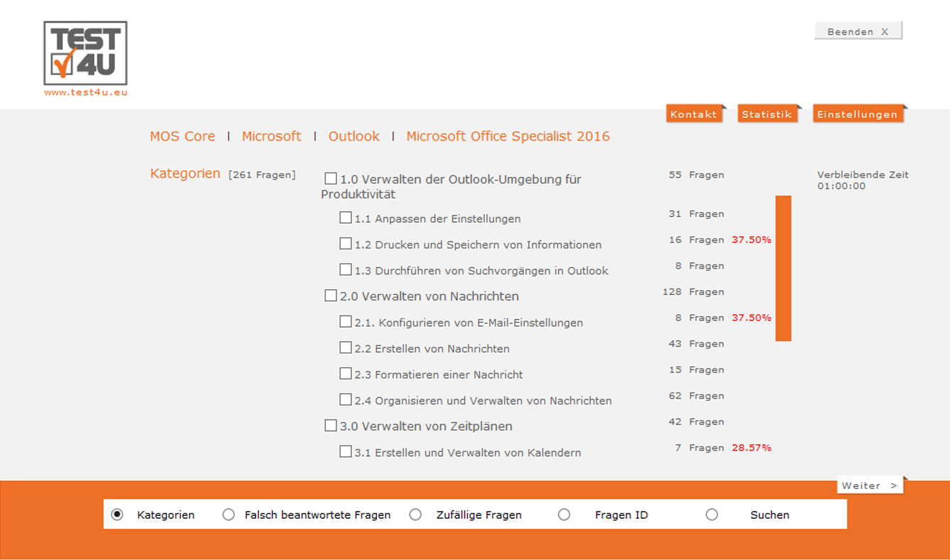Click the 31 Fragen count
Viewport: 950px width, 560px height.
coord(696,214)
